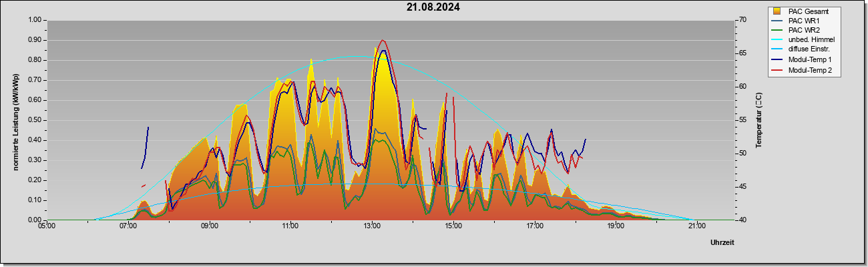Click the 13:00 time axis label
This screenshot has height=267, width=868.
point(372,225)
